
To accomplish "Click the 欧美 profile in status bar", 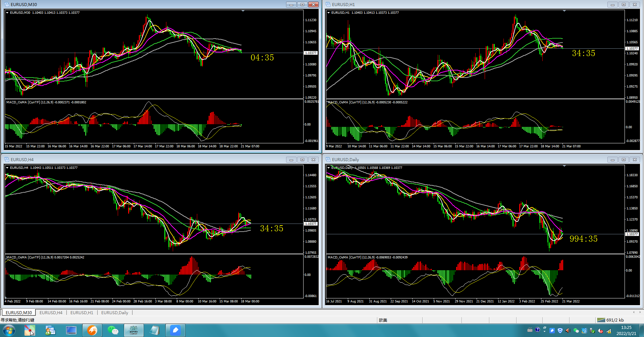I will point(383,320).
